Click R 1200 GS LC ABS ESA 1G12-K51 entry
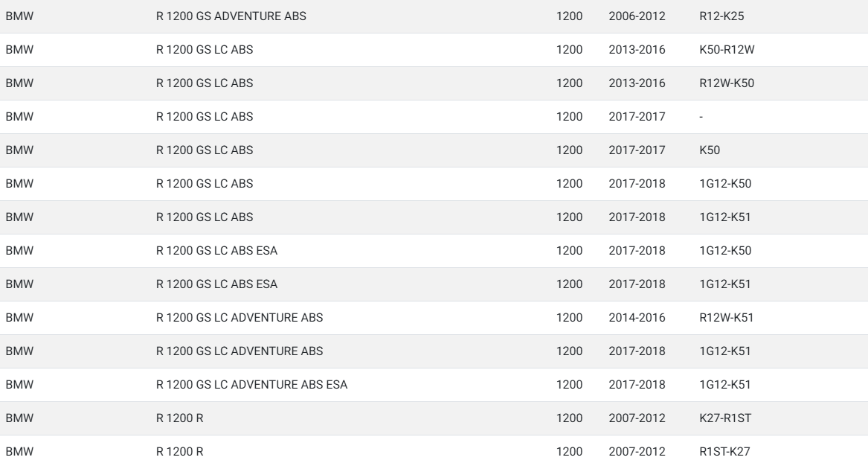 click(x=434, y=284)
